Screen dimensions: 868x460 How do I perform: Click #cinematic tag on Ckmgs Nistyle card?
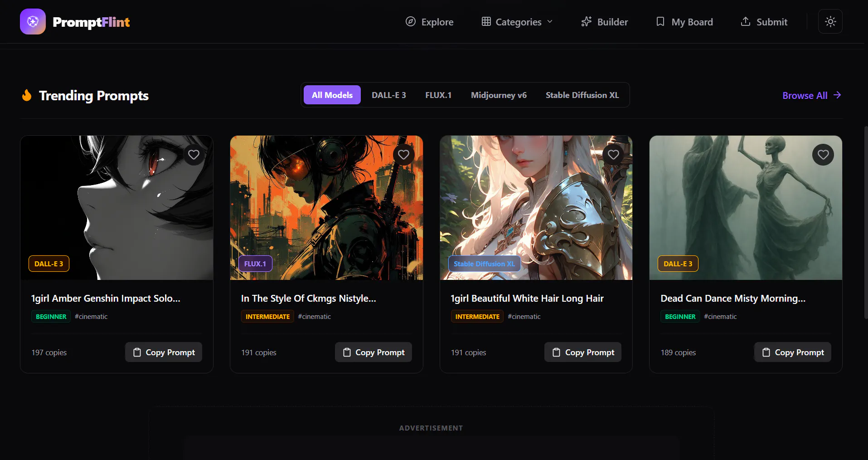point(315,317)
